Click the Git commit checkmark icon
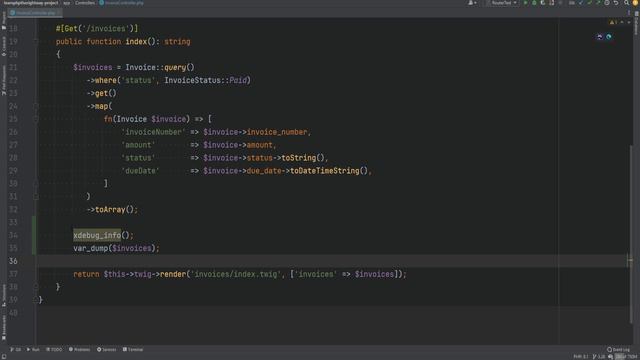 tap(589, 3)
